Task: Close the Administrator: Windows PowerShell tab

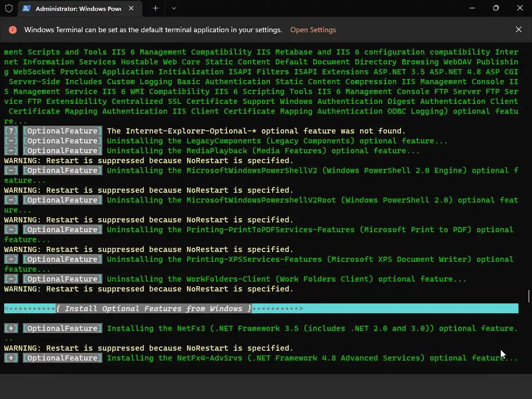Action: click(x=131, y=8)
